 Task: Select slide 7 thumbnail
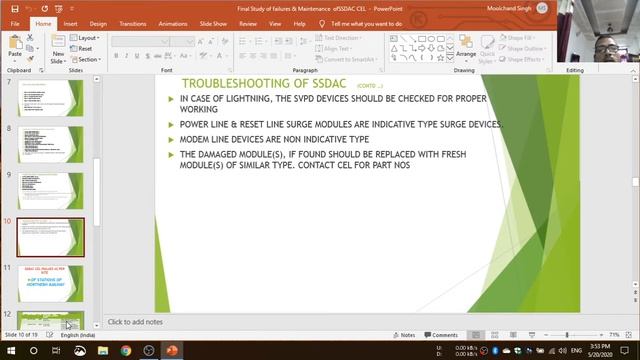tap(51, 98)
